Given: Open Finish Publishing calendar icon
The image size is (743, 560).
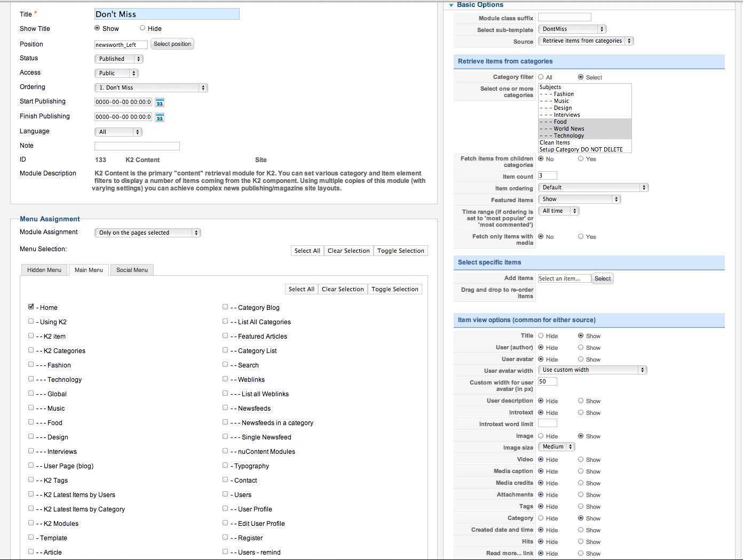Looking at the screenshot, I should point(160,117).
